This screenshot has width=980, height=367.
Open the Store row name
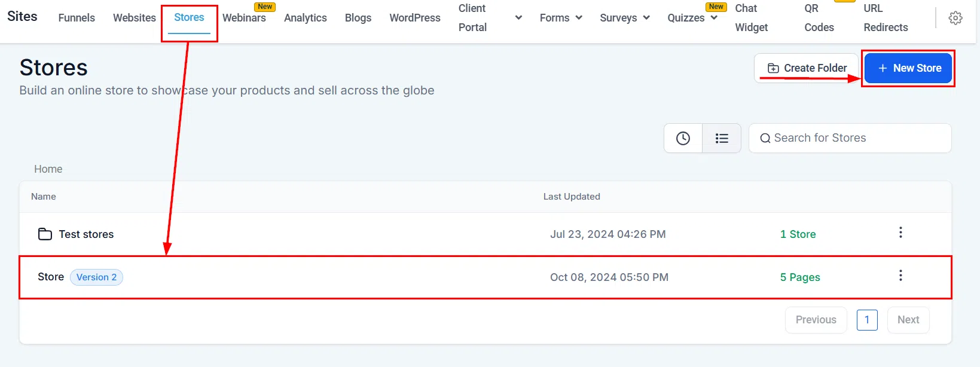click(51, 277)
